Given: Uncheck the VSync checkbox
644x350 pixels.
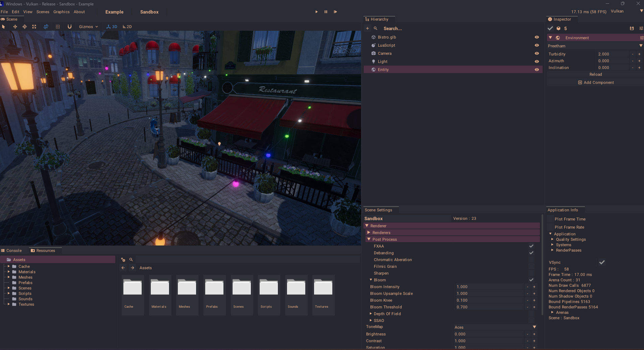Looking at the screenshot, I should 602,262.
